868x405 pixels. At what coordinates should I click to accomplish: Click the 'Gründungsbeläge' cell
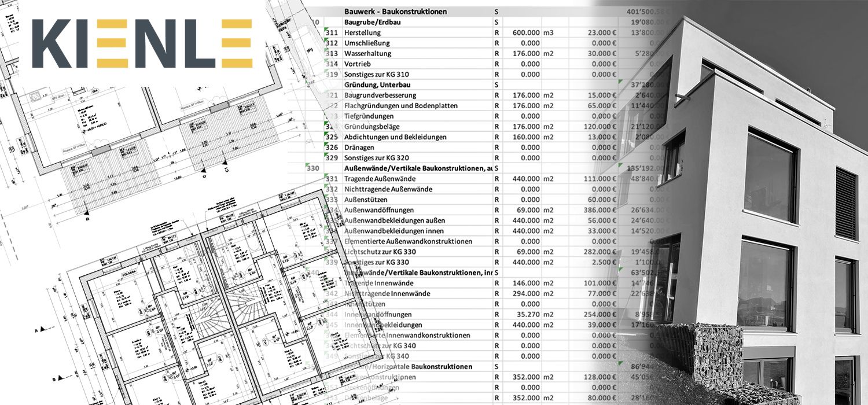click(x=371, y=126)
